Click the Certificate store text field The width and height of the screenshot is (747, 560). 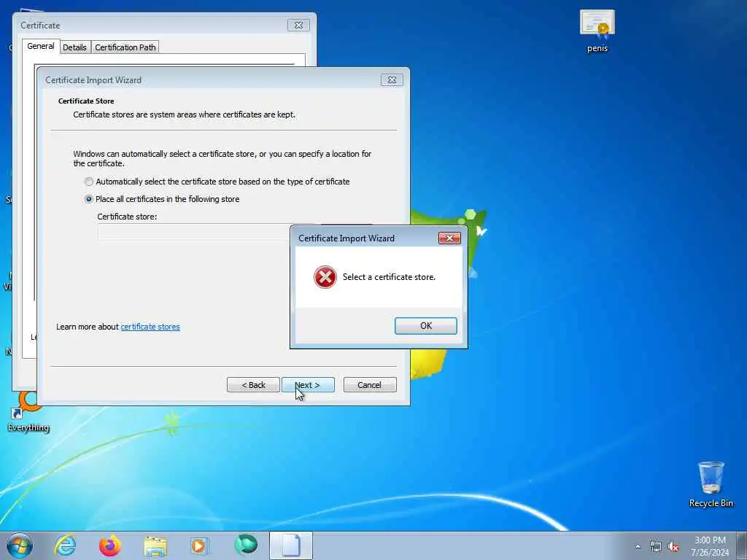tap(194, 231)
